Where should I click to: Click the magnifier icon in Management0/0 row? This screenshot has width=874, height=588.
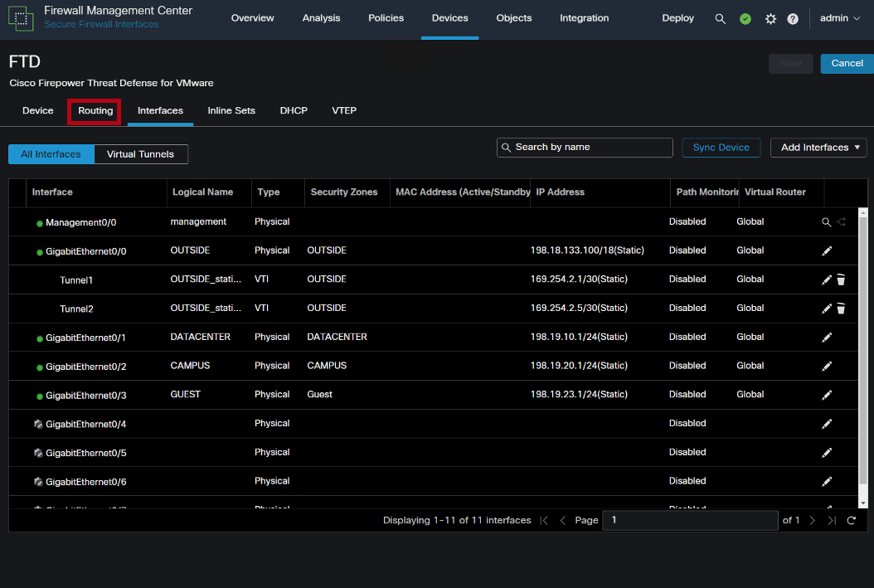(826, 222)
